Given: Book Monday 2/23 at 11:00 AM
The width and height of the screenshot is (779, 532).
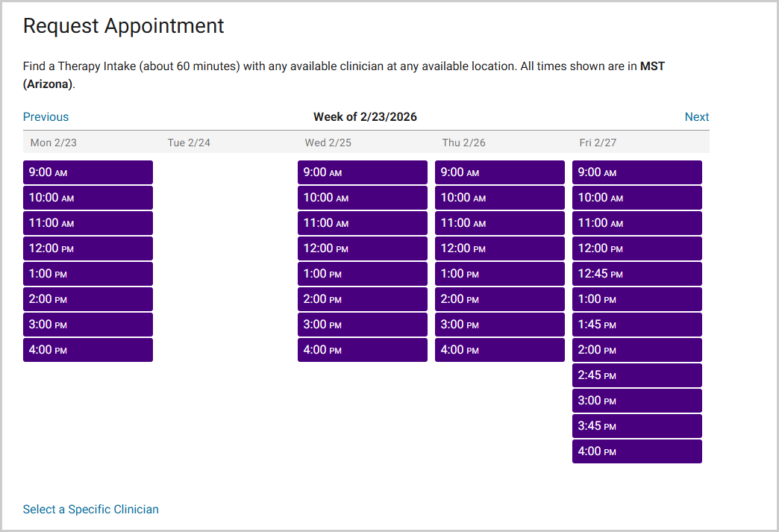Looking at the screenshot, I should click(x=88, y=223).
